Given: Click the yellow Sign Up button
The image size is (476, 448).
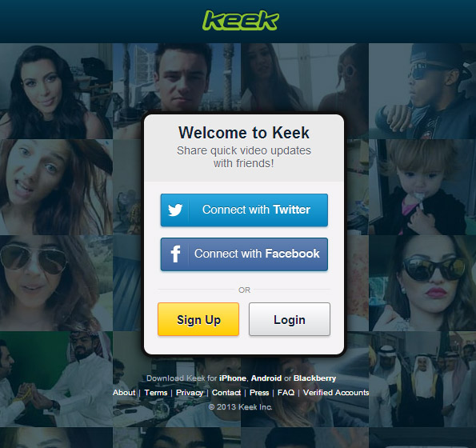Looking at the screenshot, I should tap(198, 319).
